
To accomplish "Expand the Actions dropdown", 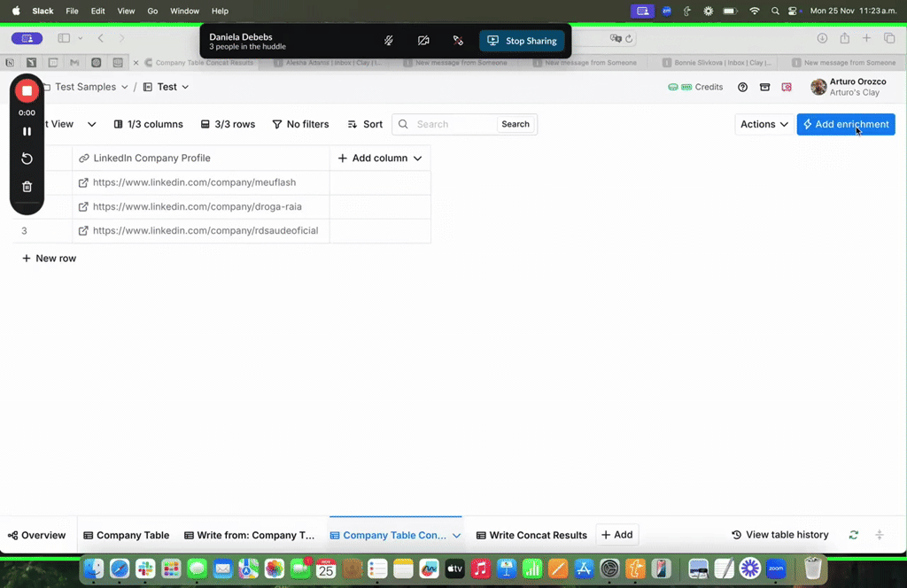I will 764,124.
